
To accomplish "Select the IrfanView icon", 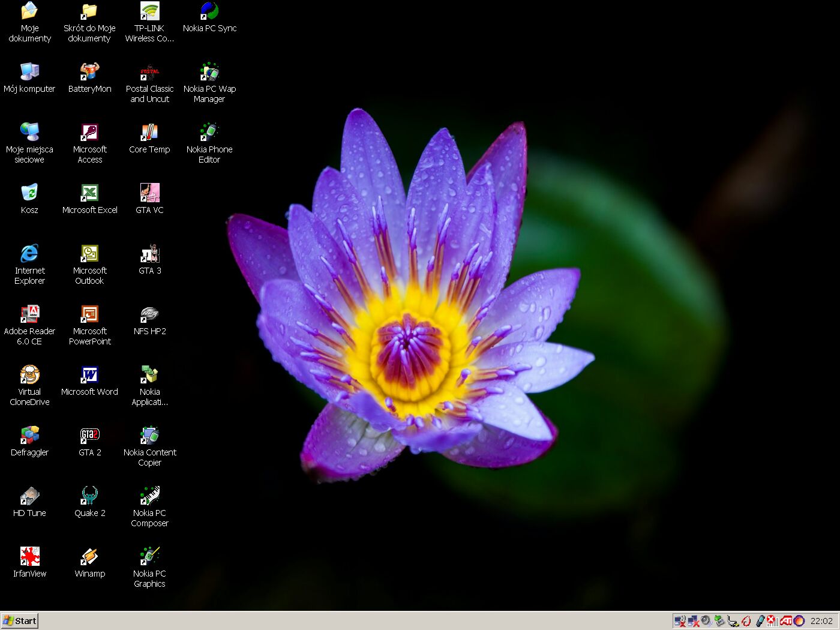I will point(29,556).
